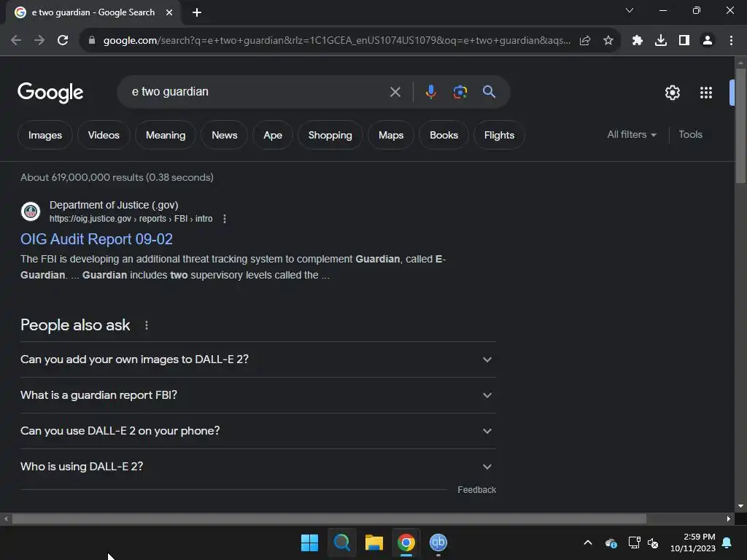Open Chrome downloads
The image size is (747, 560).
click(661, 41)
